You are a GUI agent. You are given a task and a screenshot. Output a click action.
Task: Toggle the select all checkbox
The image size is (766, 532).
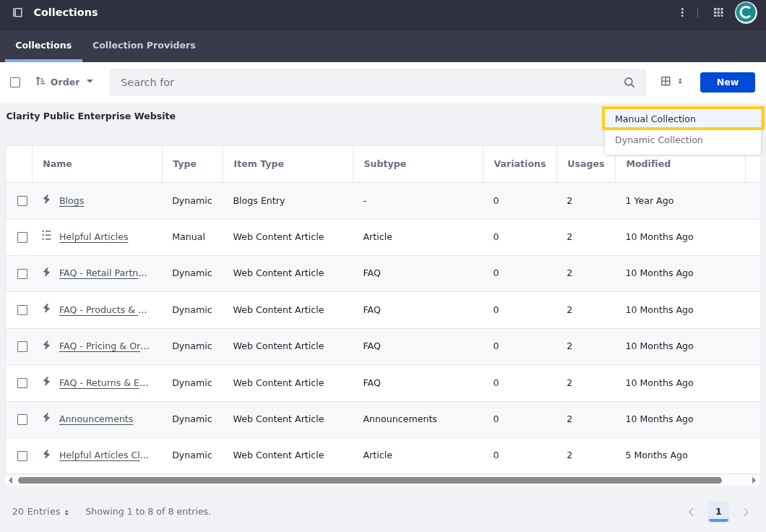tap(15, 82)
